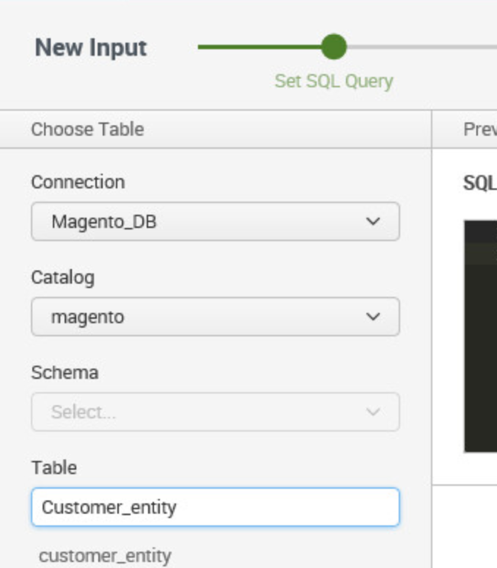
Task: Open the Catalog dropdown showing magento
Action: point(216,317)
